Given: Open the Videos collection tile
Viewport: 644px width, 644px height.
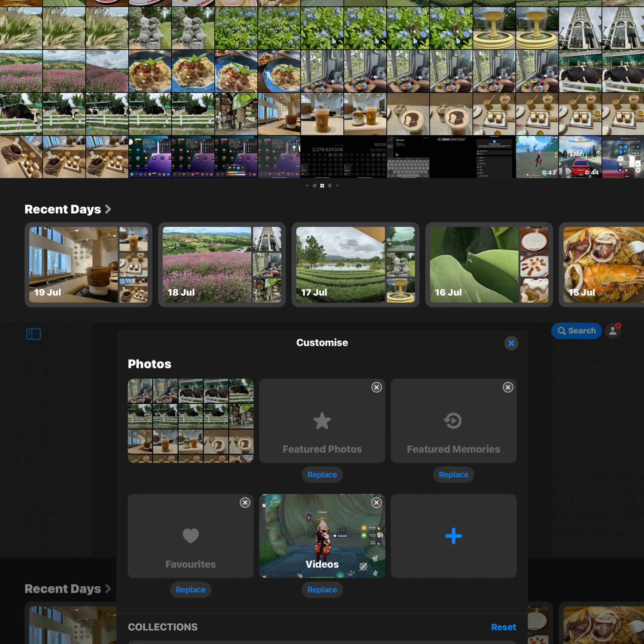Looking at the screenshot, I should [322, 536].
